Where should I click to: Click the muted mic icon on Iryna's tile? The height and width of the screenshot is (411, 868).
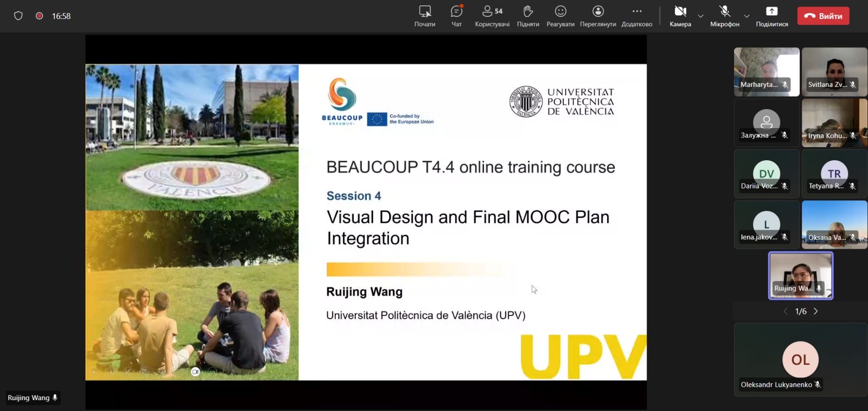853,136
